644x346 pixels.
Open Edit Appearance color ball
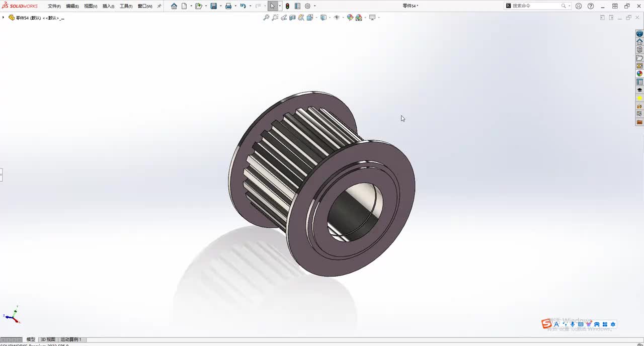[350, 18]
